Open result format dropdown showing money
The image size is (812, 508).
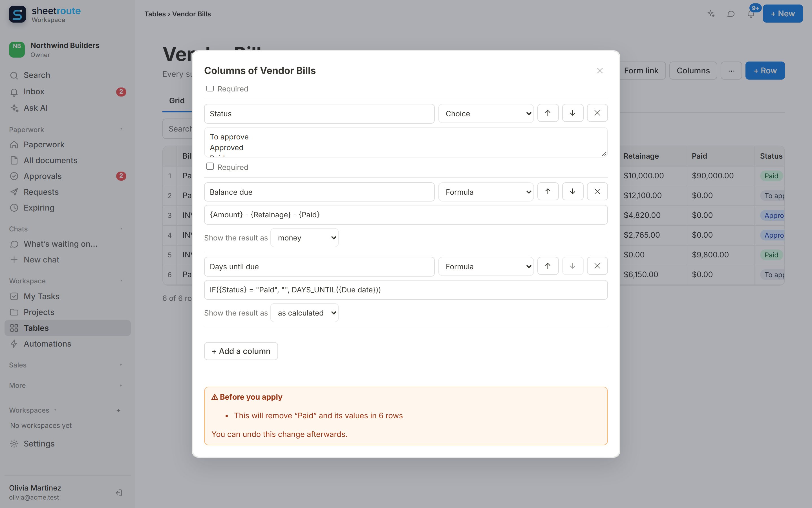pyautogui.click(x=304, y=238)
